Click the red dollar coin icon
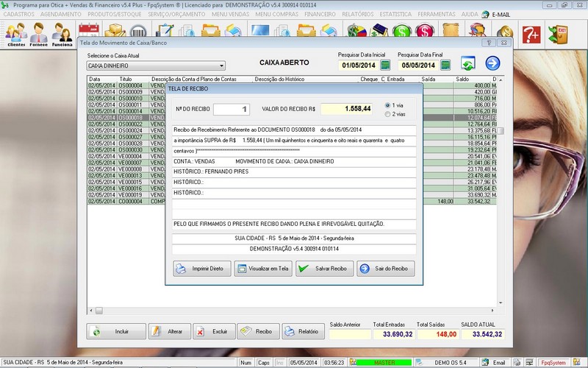Image resolution: width=588 pixels, height=368 pixels. tap(425, 30)
